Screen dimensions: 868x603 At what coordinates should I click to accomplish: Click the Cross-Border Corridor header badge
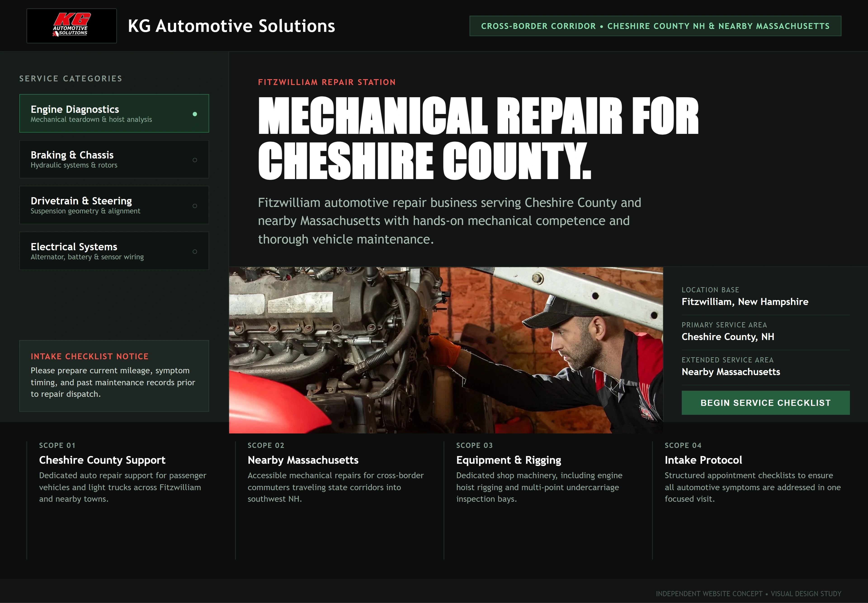(655, 26)
